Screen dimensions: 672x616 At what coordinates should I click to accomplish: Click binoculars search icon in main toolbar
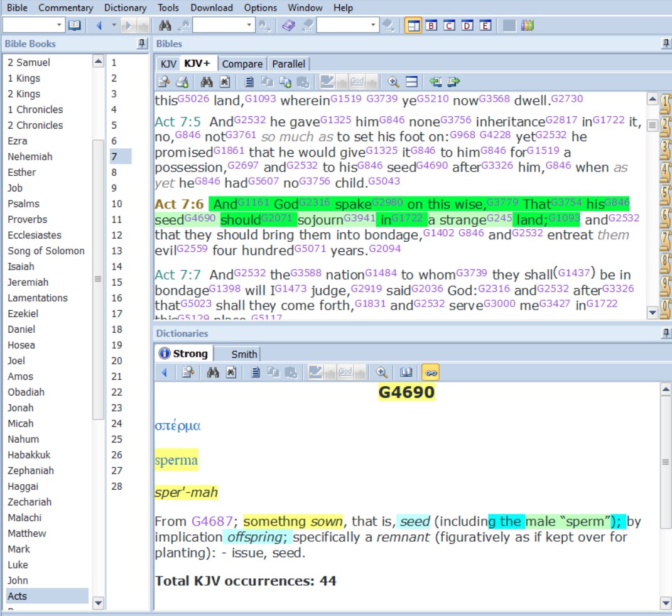(165, 26)
